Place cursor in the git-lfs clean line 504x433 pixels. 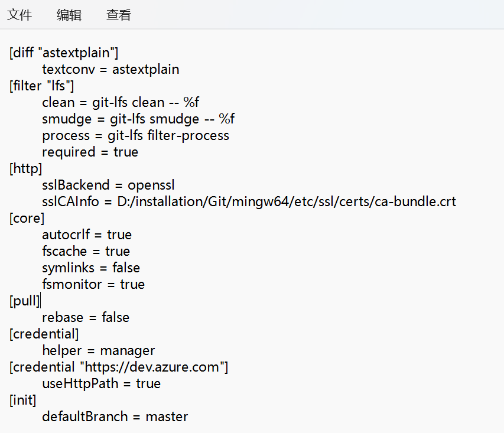click(x=125, y=103)
